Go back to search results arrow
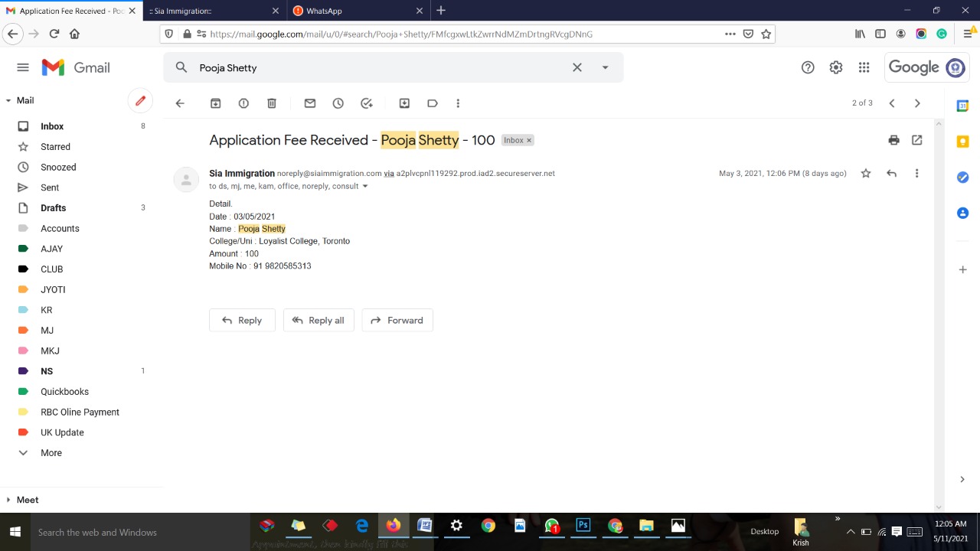980x551 pixels. pos(180,103)
